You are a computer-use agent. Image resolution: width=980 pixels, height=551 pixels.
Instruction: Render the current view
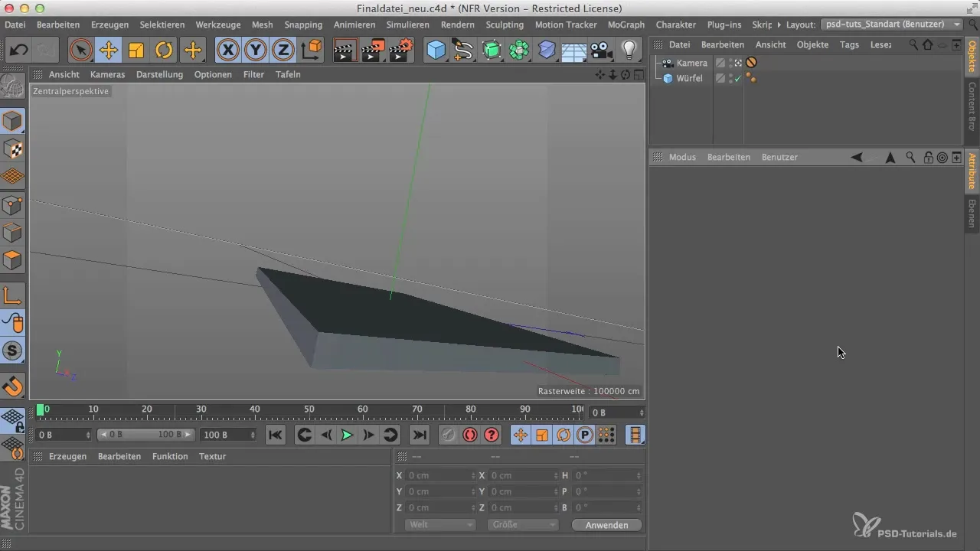(345, 51)
